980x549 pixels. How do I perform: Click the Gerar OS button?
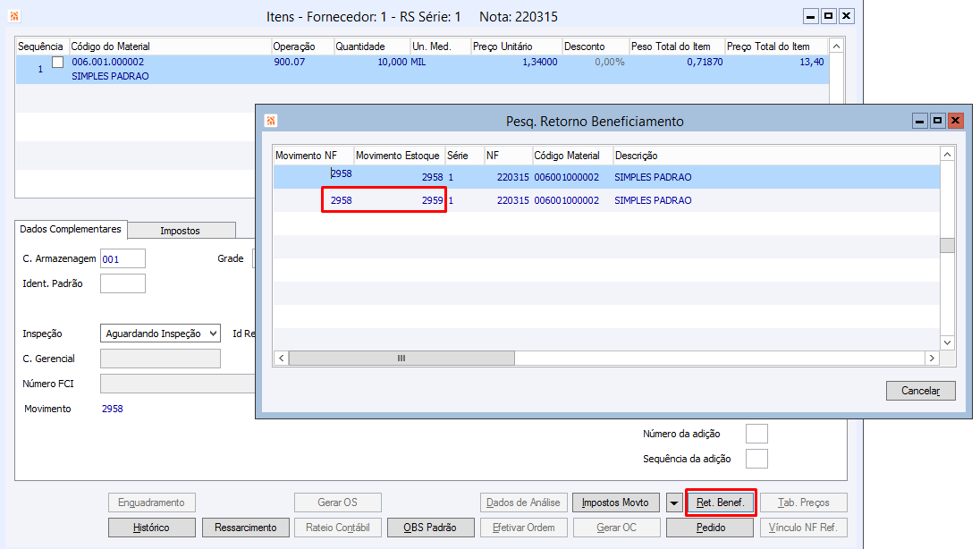[x=337, y=503]
